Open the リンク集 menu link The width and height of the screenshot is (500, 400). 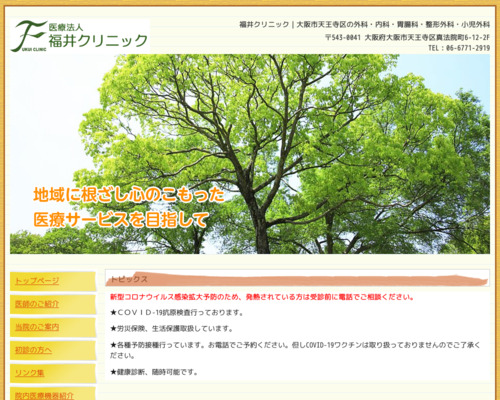pyautogui.click(x=30, y=373)
